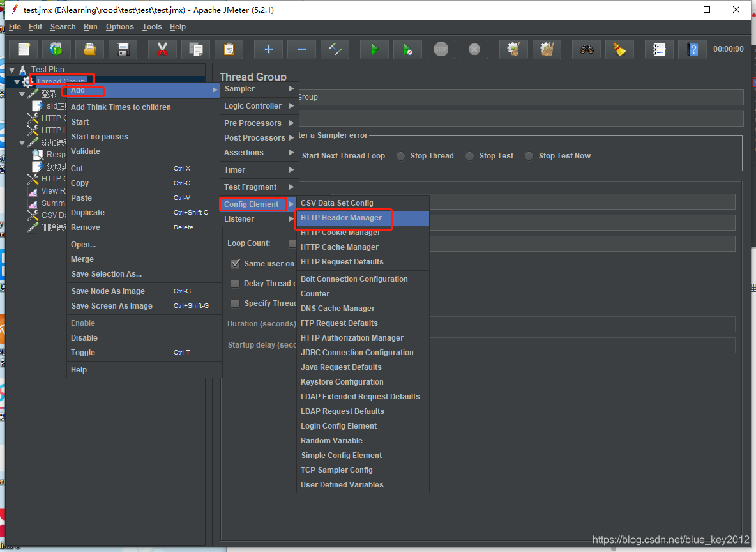The height and width of the screenshot is (552, 756).
Task: Open the File menu
Action: 15,27
